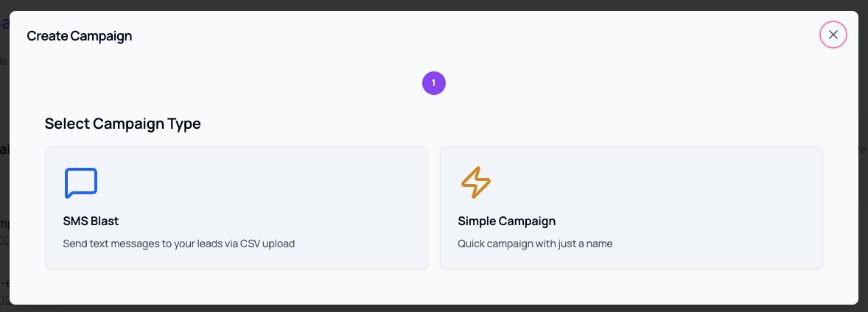Image resolution: width=868 pixels, height=312 pixels.
Task: Click the word "Blast" in SMS Blast title
Action: click(105, 221)
